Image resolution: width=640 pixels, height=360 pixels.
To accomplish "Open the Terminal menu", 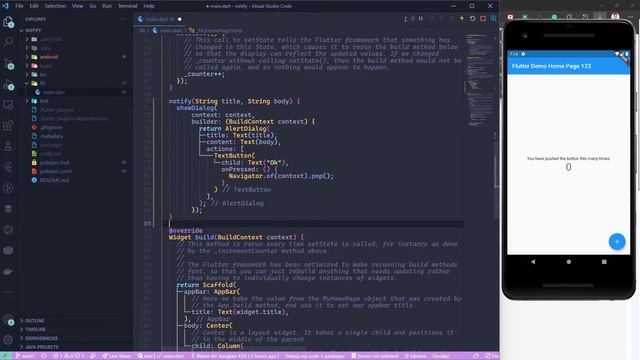I will coord(127,6).
